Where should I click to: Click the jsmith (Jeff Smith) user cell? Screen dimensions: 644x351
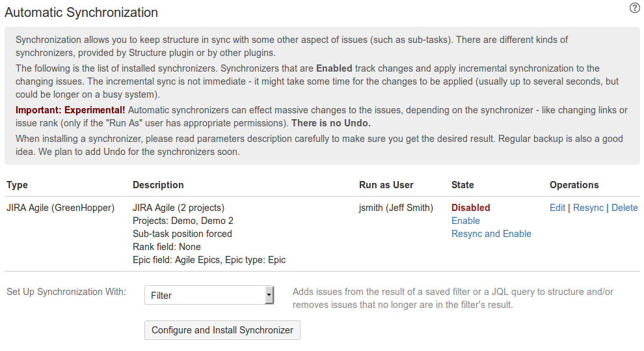(396, 208)
